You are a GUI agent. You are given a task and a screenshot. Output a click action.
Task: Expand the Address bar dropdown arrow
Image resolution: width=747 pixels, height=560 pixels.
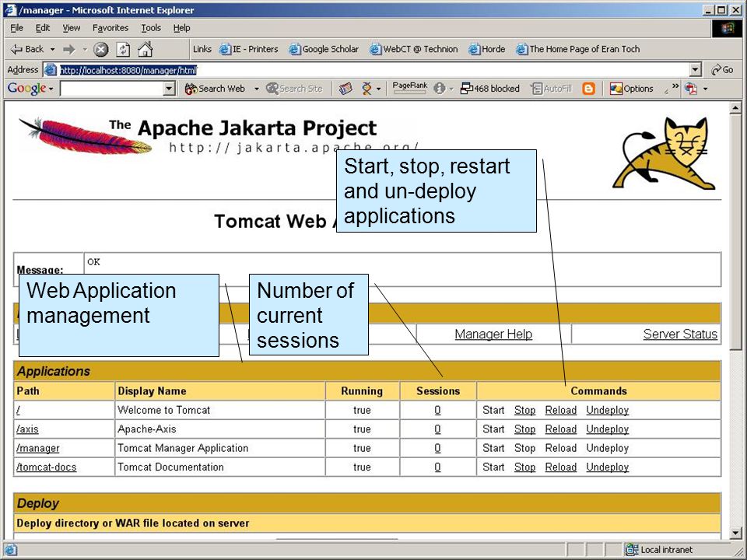click(696, 70)
